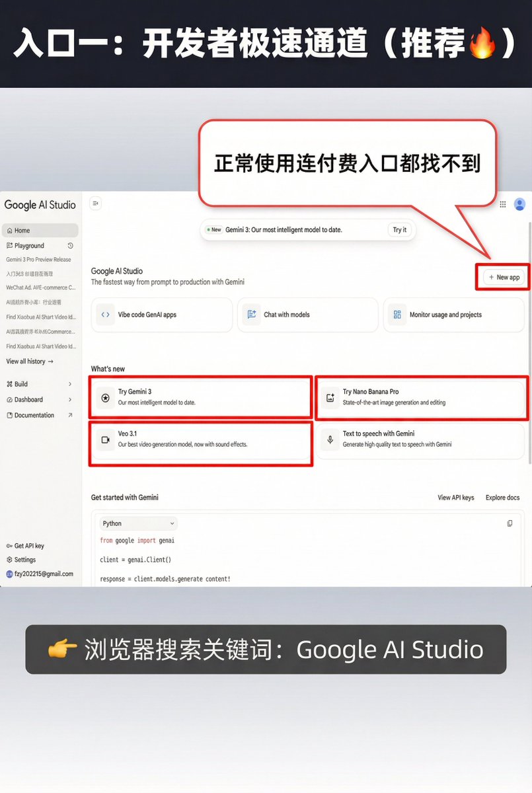The image size is (532, 793).
Task: Click the code brackets icon on Vibe code card
Action: point(106,315)
